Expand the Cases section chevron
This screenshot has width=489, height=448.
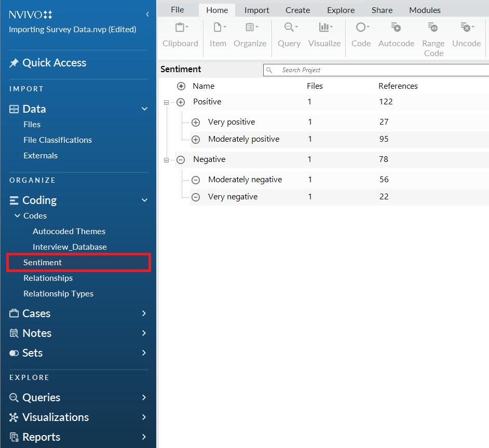pyautogui.click(x=144, y=314)
